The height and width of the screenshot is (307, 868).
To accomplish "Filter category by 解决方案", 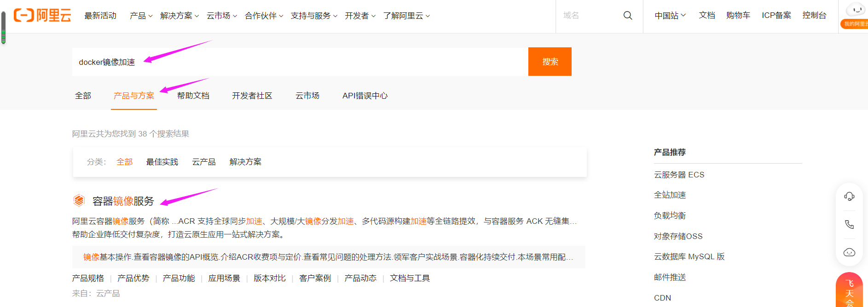I will 245,162.
